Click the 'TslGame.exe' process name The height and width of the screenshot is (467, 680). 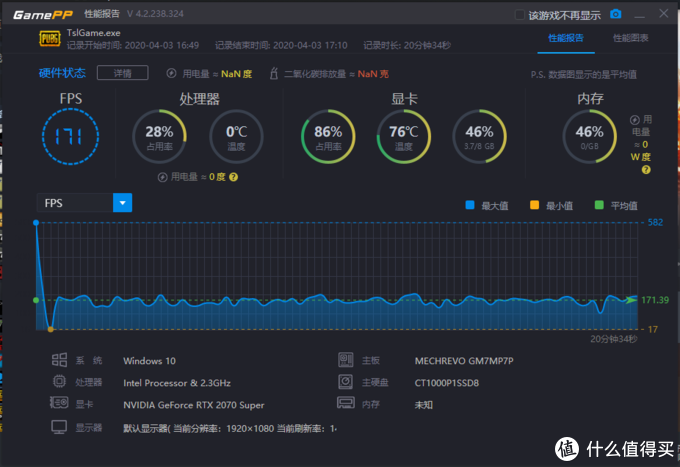tap(94, 33)
